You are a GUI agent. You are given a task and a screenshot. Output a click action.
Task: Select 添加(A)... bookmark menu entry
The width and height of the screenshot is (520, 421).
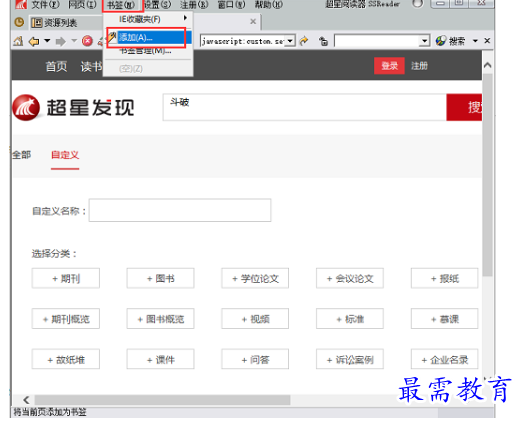(148, 37)
